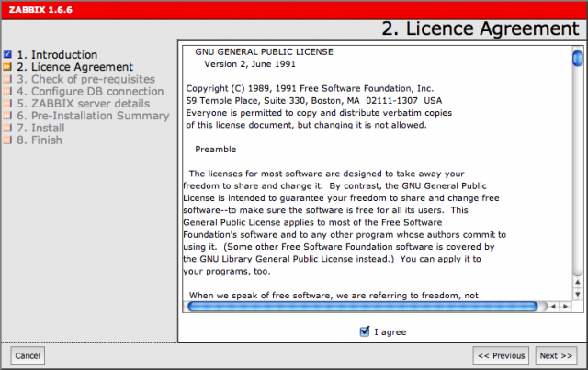588x370 pixels.
Task: Select step 2. Licence Agreement
Action: click(74, 67)
